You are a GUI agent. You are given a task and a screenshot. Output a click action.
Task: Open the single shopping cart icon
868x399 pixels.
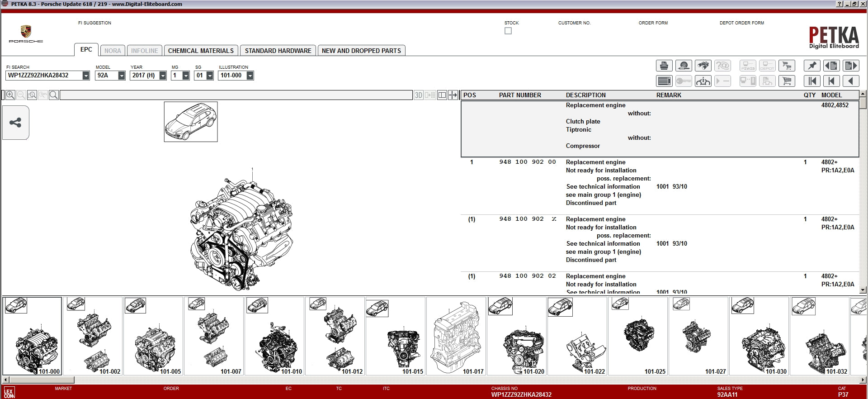tap(787, 81)
